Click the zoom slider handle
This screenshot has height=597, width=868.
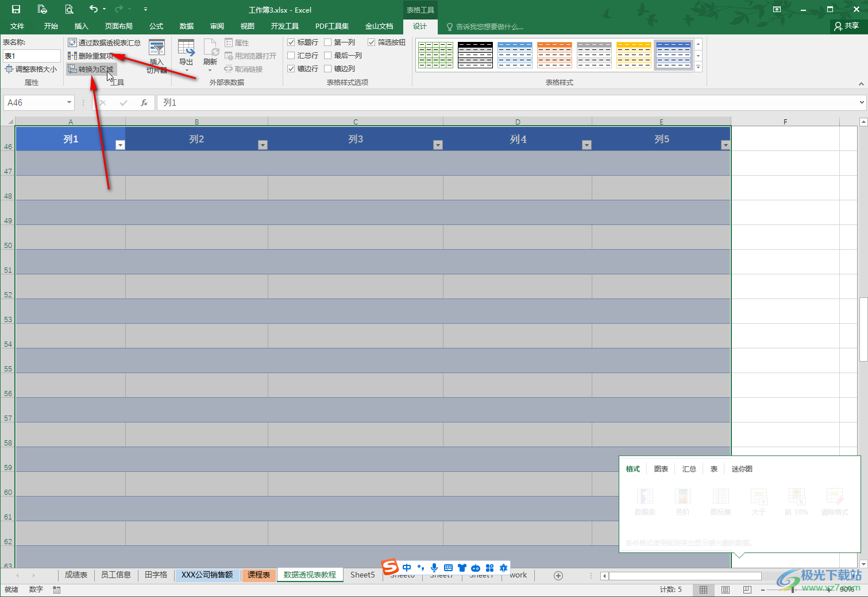click(793, 590)
